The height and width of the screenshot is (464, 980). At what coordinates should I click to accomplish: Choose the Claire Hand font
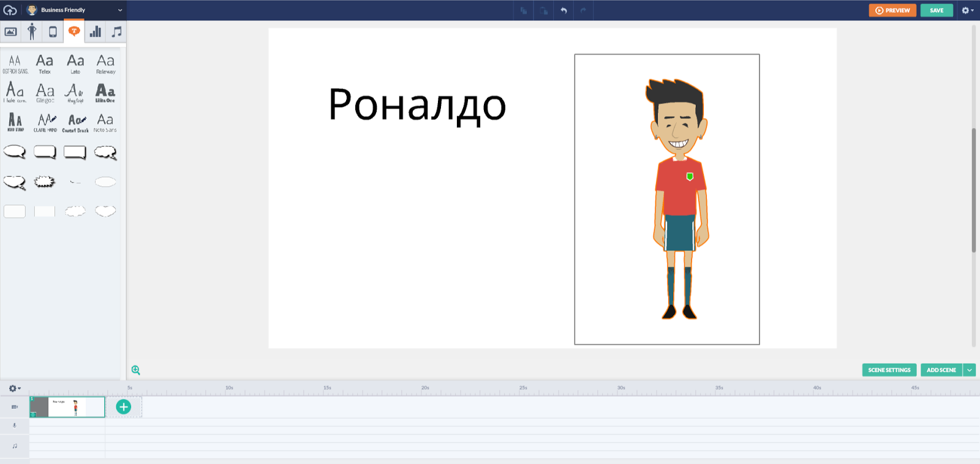point(45,122)
